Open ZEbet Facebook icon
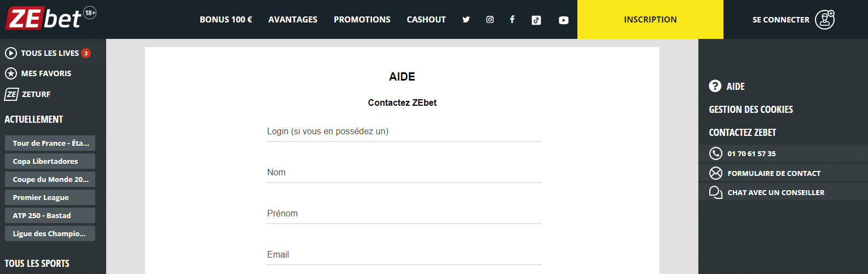The height and width of the screenshot is (274, 868). (x=512, y=20)
